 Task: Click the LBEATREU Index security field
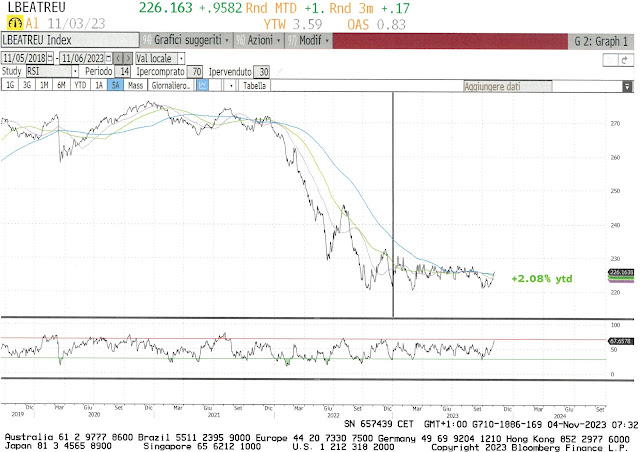tap(70, 40)
